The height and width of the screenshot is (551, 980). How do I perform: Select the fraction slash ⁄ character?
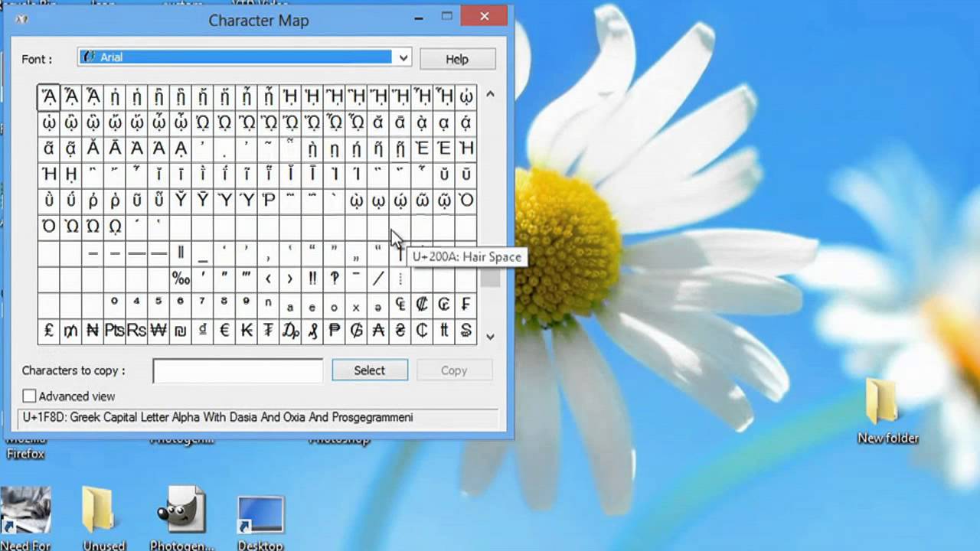click(378, 279)
